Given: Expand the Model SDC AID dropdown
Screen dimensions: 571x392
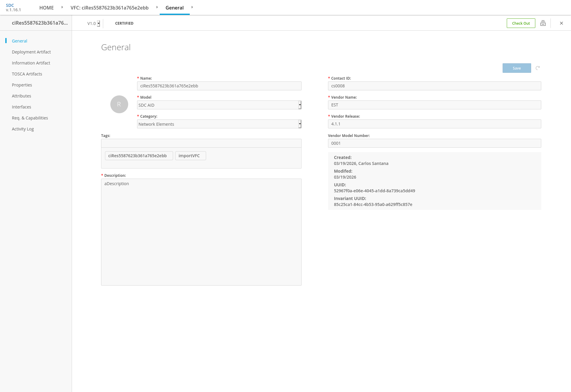Looking at the screenshot, I should [300, 105].
